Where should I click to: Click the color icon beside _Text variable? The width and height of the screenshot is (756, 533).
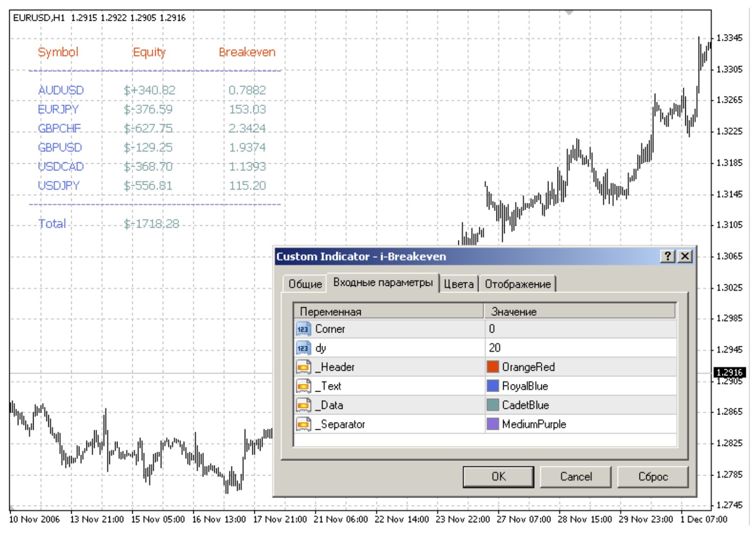coord(303,387)
